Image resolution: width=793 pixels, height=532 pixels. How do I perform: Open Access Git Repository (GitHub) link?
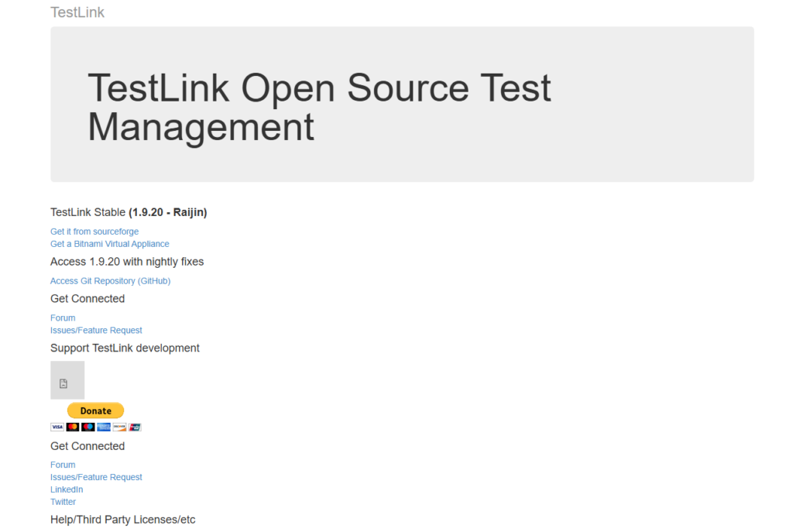coord(110,281)
